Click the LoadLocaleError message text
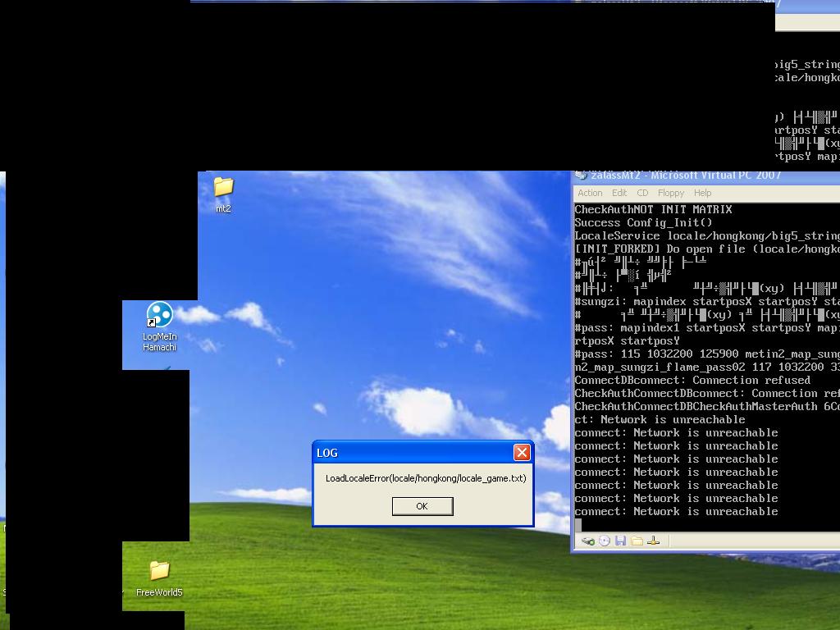This screenshot has height=630, width=840. [x=426, y=478]
